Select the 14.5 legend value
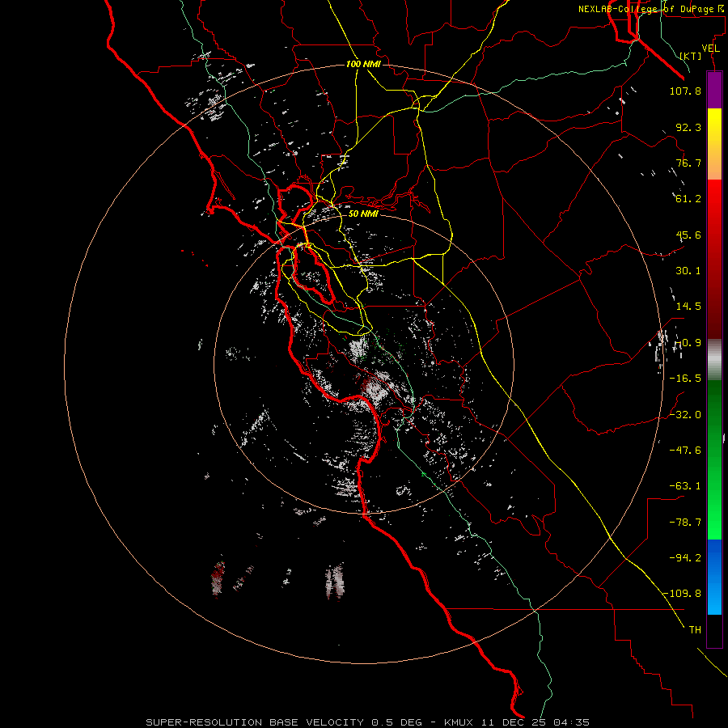Image resolution: width=728 pixels, height=728 pixels. (688, 307)
